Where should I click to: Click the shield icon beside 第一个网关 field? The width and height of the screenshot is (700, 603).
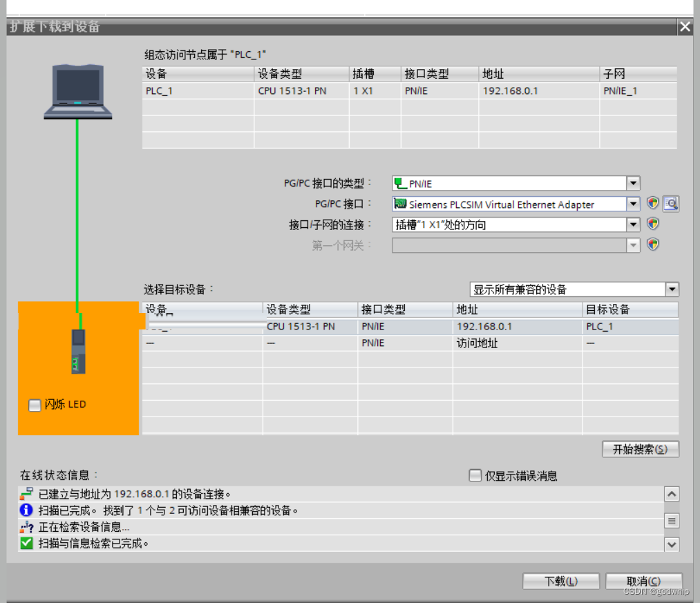coord(652,245)
